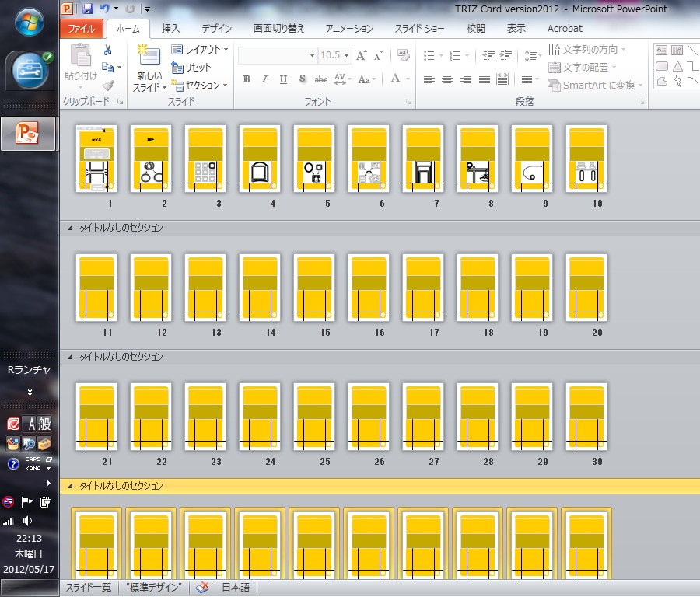Image resolution: width=700 pixels, height=597 pixels.
Task: Click the decrease indent icon
Action: [488, 55]
